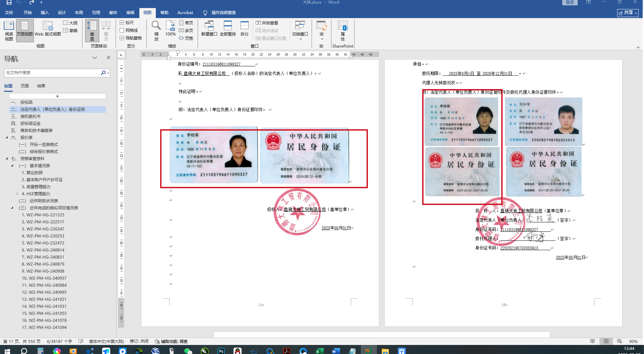Viewport: 644px width, 354px height.
Task: Switch to 阅读视图 (Read Mode)
Action: coord(9,30)
